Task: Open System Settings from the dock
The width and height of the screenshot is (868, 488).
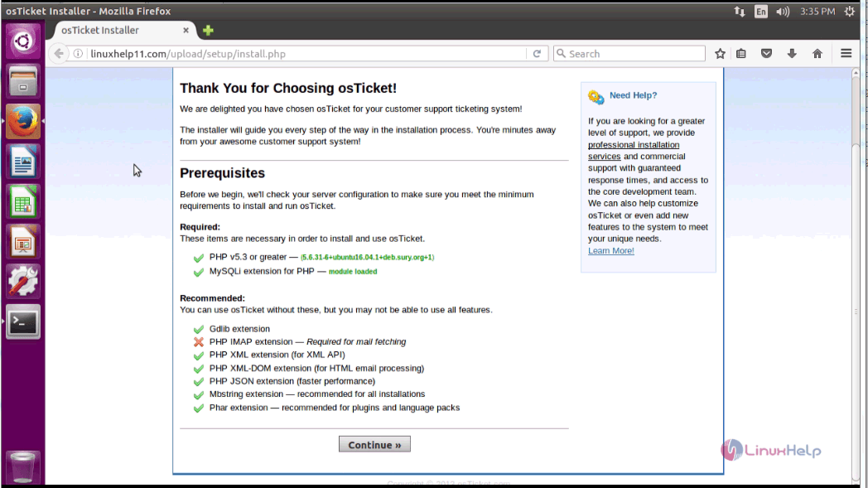Action: (x=22, y=282)
